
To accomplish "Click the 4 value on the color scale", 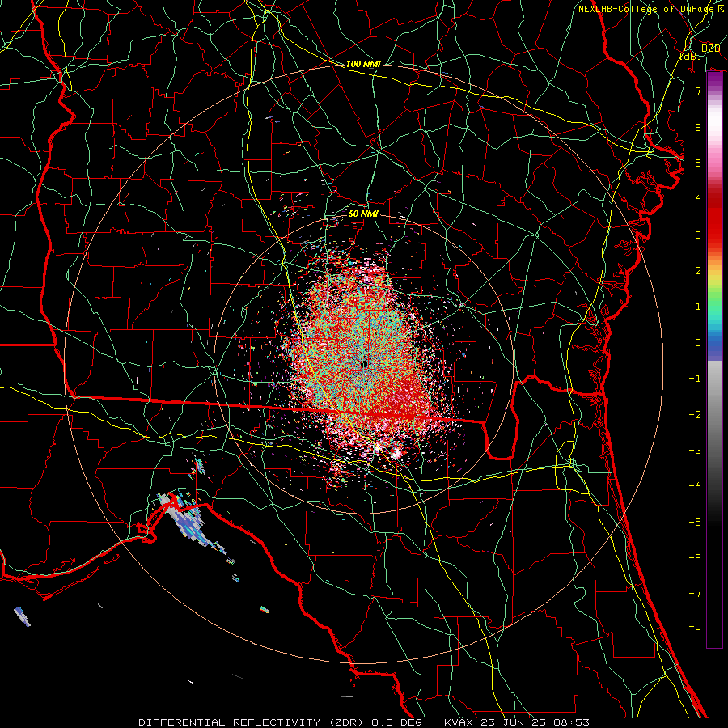I will pos(698,199).
